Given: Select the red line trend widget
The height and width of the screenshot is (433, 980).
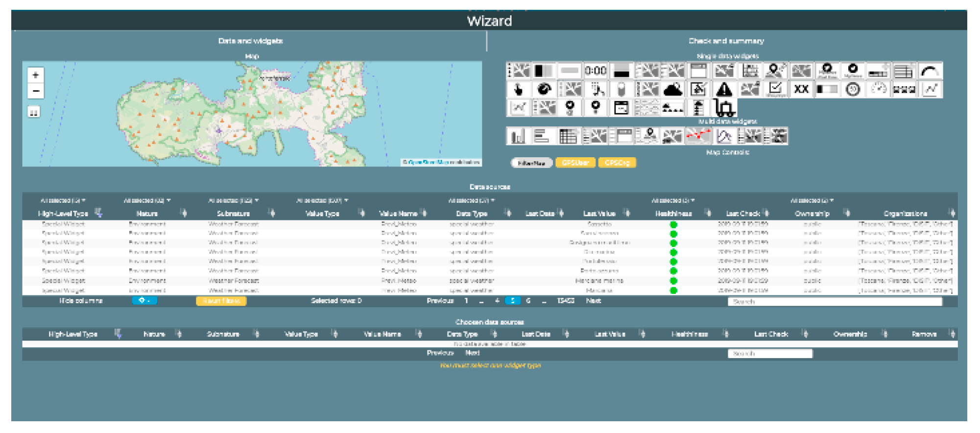Looking at the screenshot, I should tap(698, 136).
